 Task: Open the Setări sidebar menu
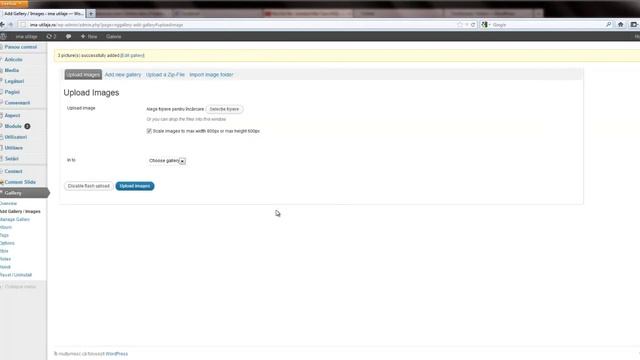tap(12, 159)
